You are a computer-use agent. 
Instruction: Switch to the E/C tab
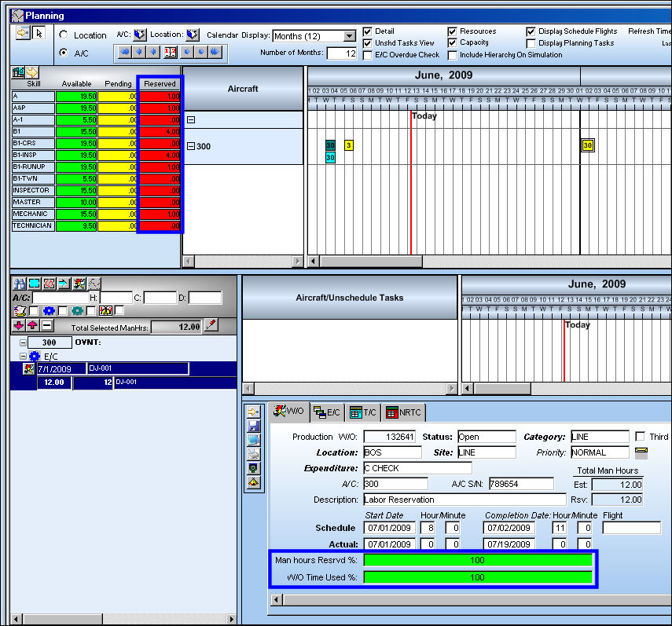[327, 412]
